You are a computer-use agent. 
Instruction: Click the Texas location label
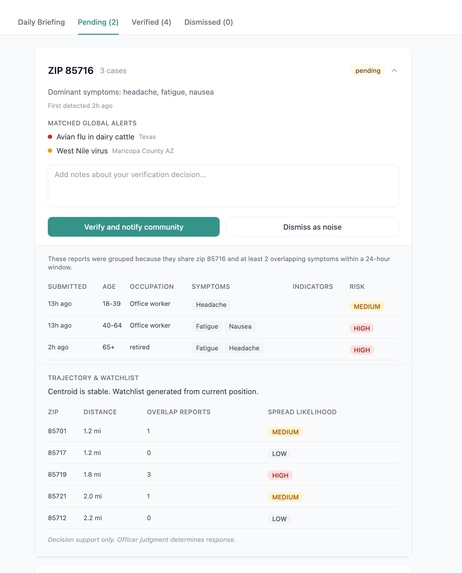pyautogui.click(x=147, y=137)
